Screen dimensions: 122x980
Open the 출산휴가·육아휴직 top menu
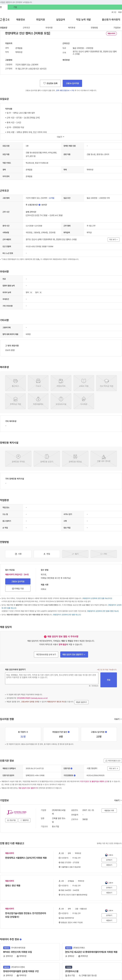tap(111, 19)
